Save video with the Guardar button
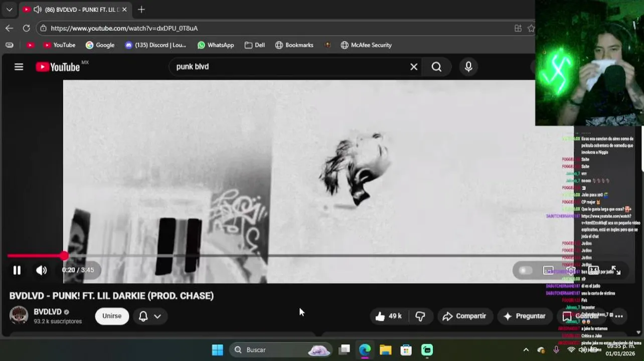This screenshot has height=361, width=644. pyautogui.click(x=581, y=316)
